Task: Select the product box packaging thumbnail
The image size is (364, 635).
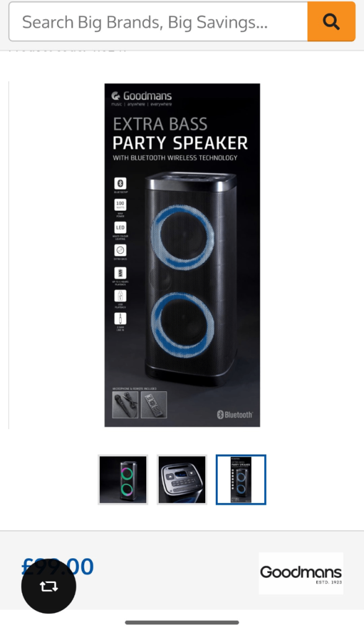Action: (x=241, y=479)
